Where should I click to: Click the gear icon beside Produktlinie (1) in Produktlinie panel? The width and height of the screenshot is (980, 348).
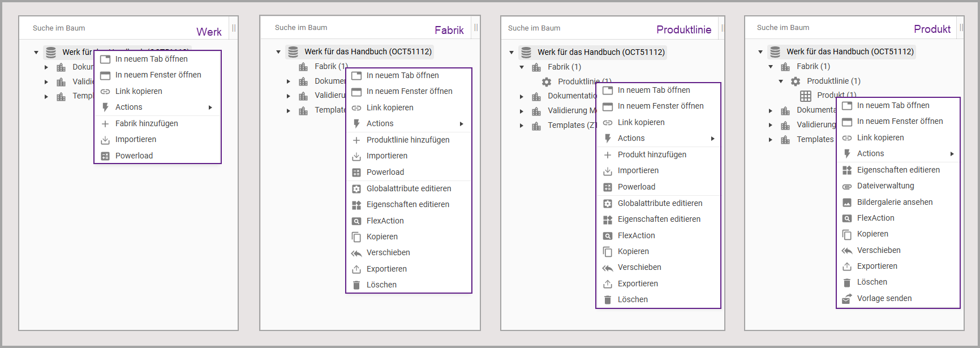(547, 81)
